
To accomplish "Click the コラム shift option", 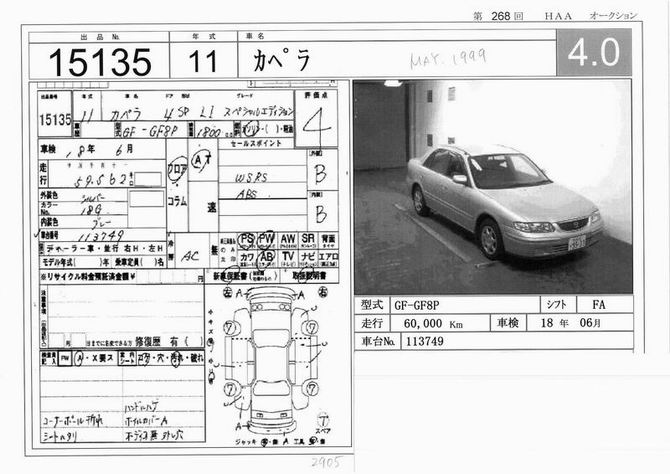I will pos(178,200).
